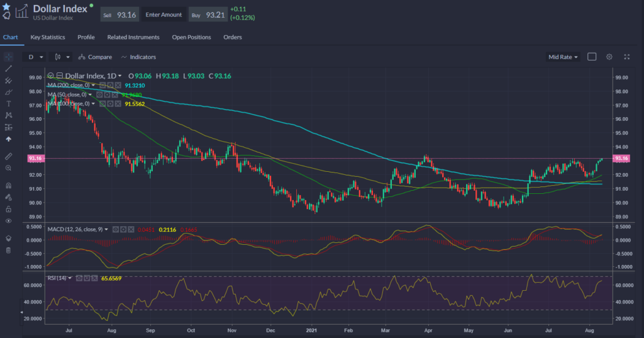Screen dimensions: 644x338
Task: Expand MA (200, close, 0) dropdown arrow
Action: tap(93, 85)
